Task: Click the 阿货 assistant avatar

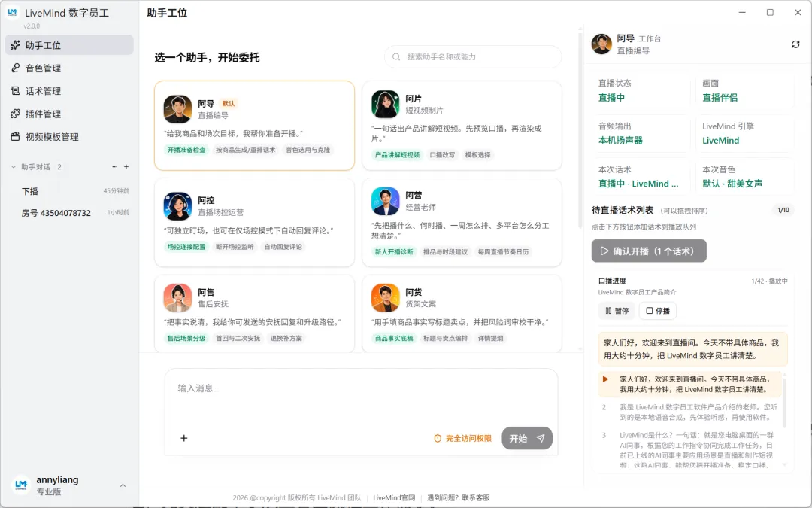Action: pos(385,297)
